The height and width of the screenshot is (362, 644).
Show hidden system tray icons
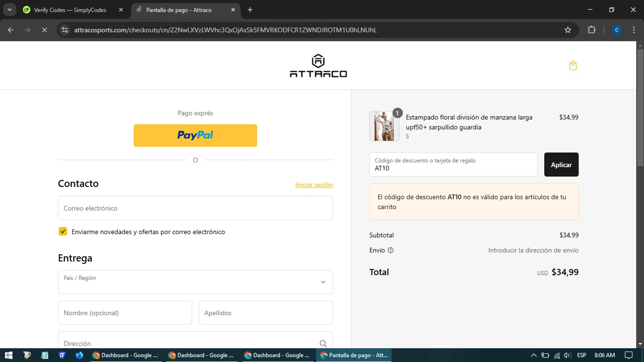click(534, 355)
